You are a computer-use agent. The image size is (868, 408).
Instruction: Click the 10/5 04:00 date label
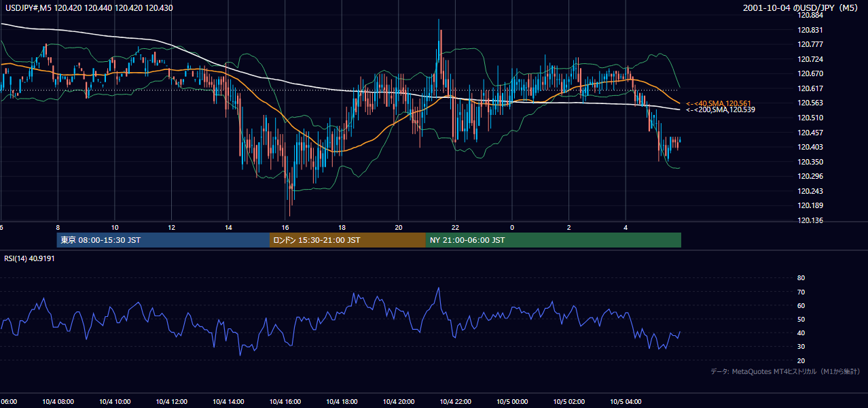tap(626, 402)
